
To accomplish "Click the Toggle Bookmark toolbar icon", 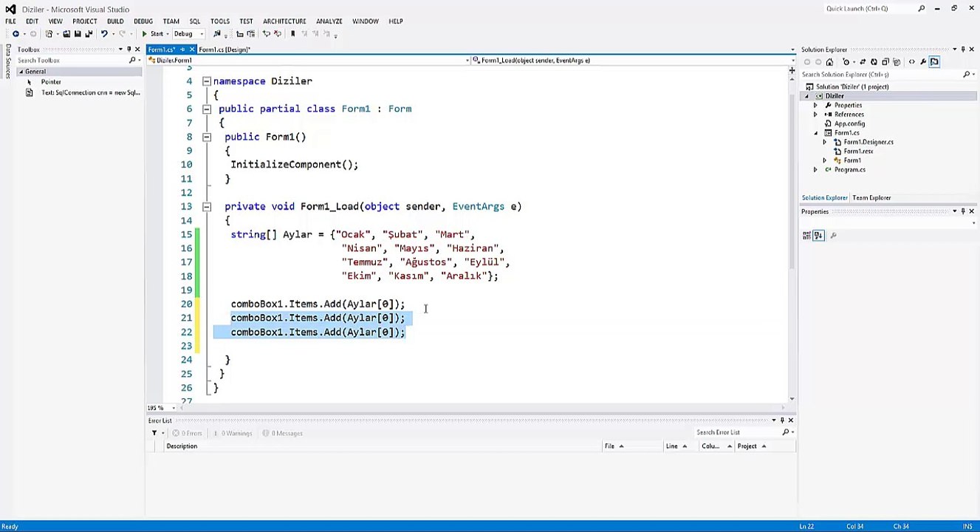I will 292,34.
